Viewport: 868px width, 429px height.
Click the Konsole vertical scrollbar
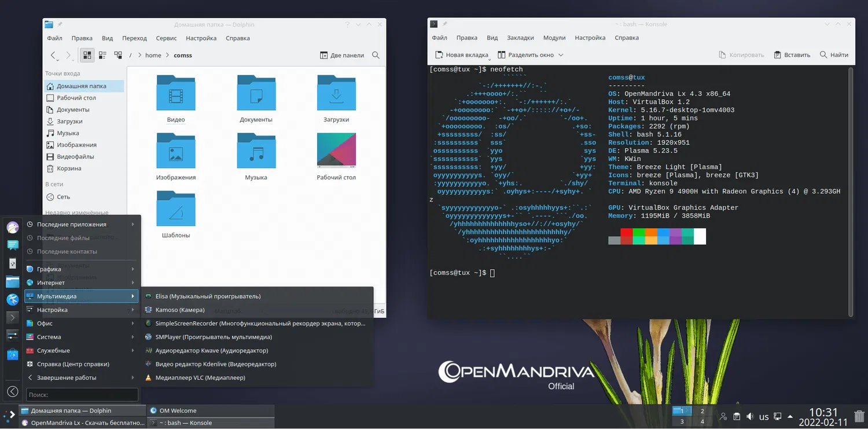(x=851, y=191)
